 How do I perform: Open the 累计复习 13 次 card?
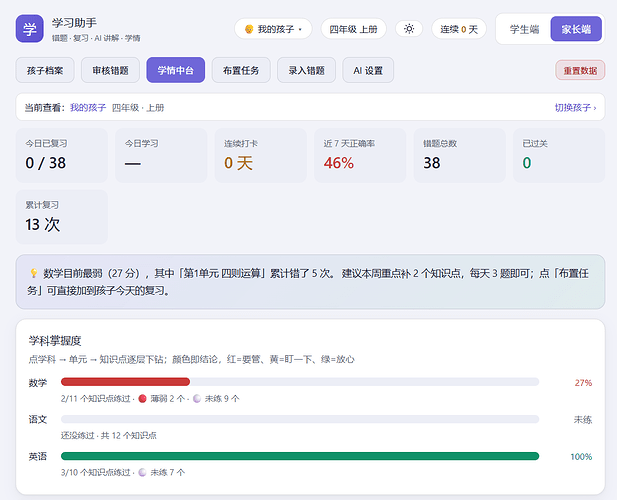[x=62, y=217]
